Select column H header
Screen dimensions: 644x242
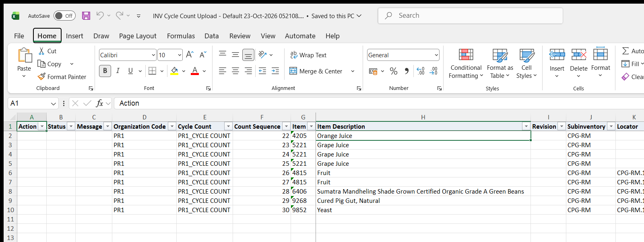[x=423, y=117]
